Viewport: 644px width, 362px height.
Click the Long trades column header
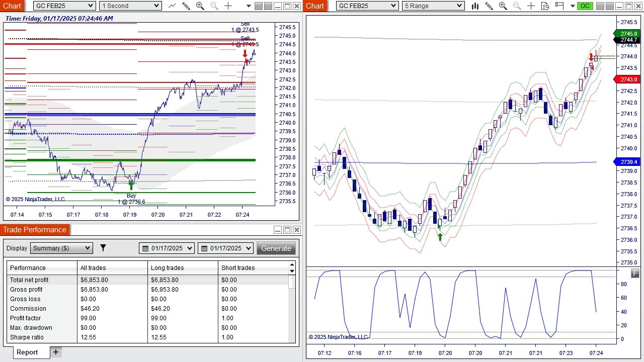(x=183, y=268)
